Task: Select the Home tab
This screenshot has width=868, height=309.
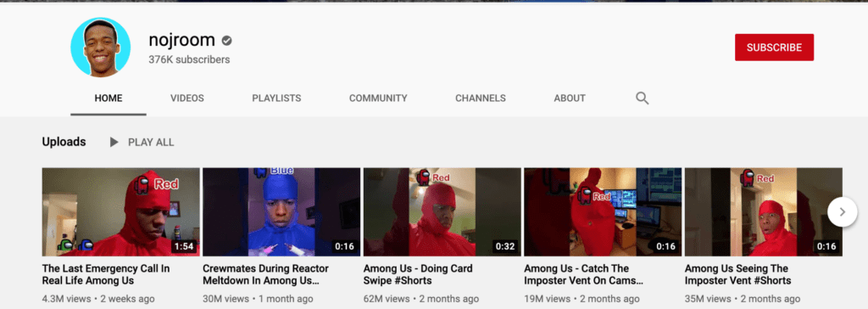Action: coord(108,98)
